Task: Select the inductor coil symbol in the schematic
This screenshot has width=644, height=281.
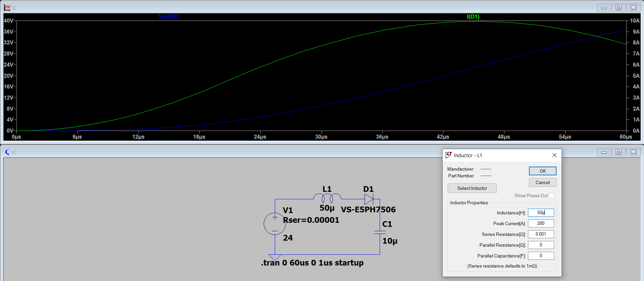Action: 327,198
